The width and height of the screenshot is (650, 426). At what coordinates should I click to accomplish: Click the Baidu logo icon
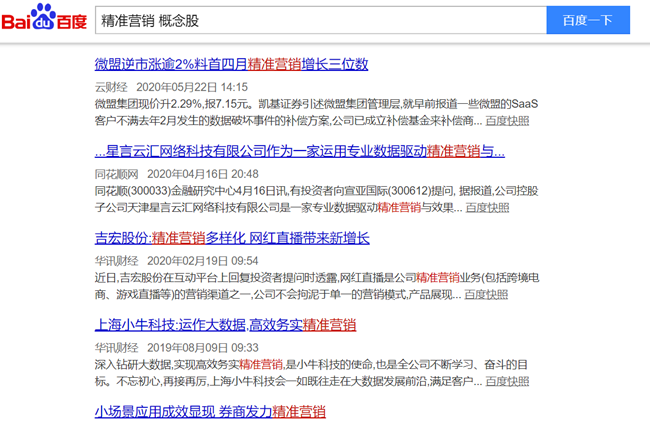[44, 17]
